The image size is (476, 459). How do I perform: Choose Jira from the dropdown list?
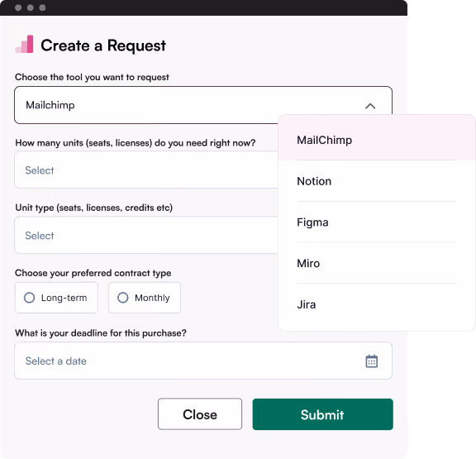point(377,304)
